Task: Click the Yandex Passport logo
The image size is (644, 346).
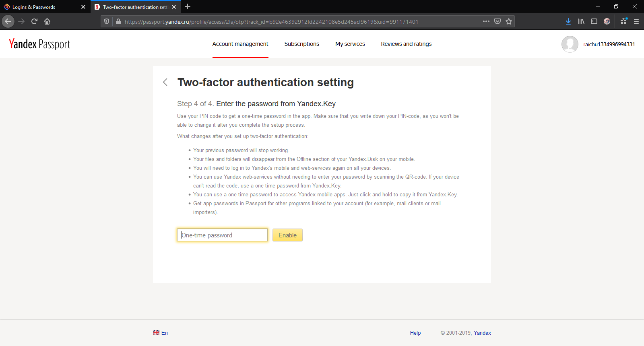Action: click(x=39, y=44)
